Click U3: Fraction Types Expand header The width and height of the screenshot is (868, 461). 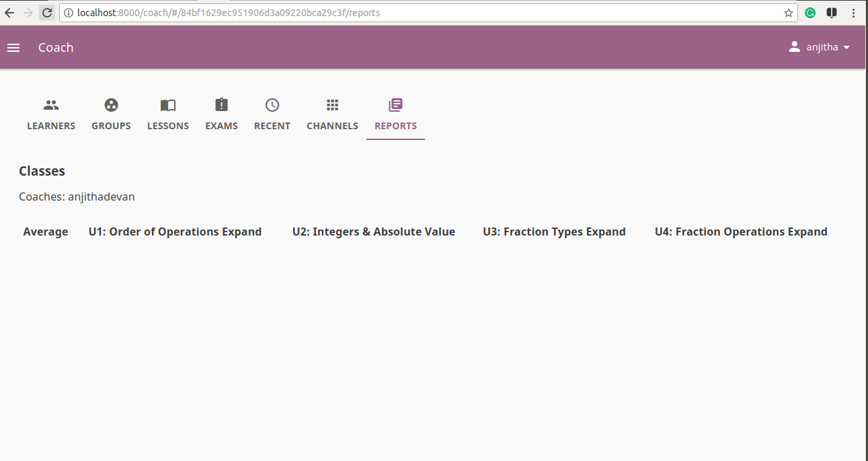[554, 232]
